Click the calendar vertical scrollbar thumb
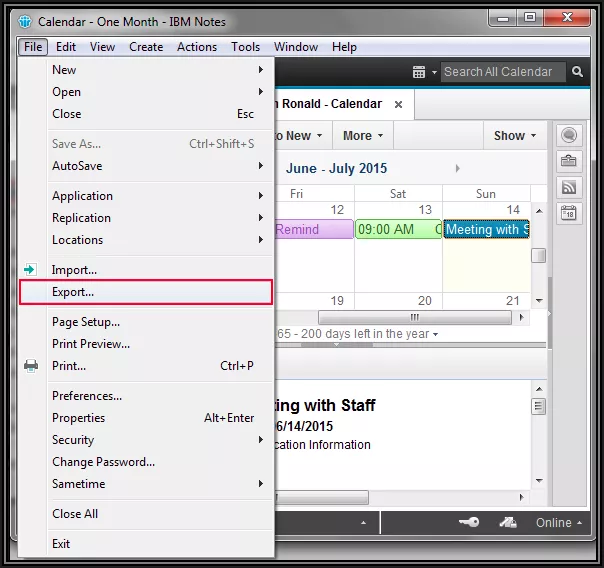This screenshot has height=568, width=604. coord(539,255)
